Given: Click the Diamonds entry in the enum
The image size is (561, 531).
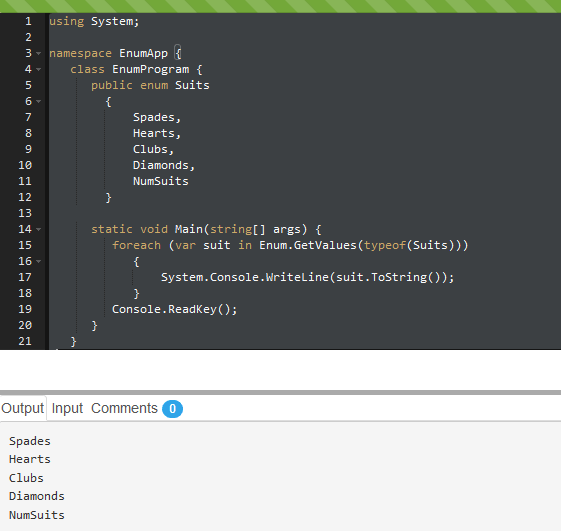Looking at the screenshot, I should [x=161, y=165].
